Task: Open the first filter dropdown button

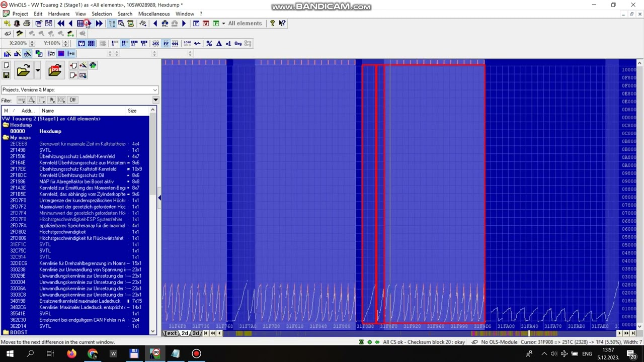Action: (21, 100)
